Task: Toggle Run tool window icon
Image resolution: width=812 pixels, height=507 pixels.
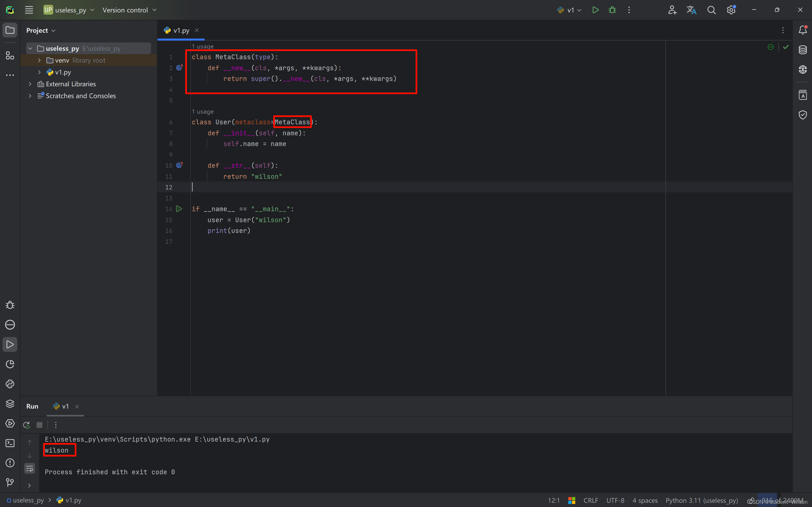Action: [x=10, y=344]
